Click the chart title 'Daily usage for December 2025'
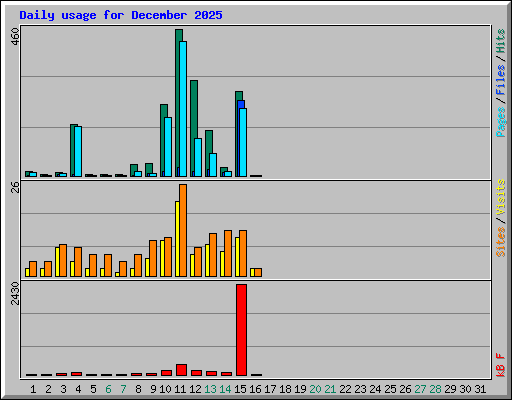 pos(121,15)
